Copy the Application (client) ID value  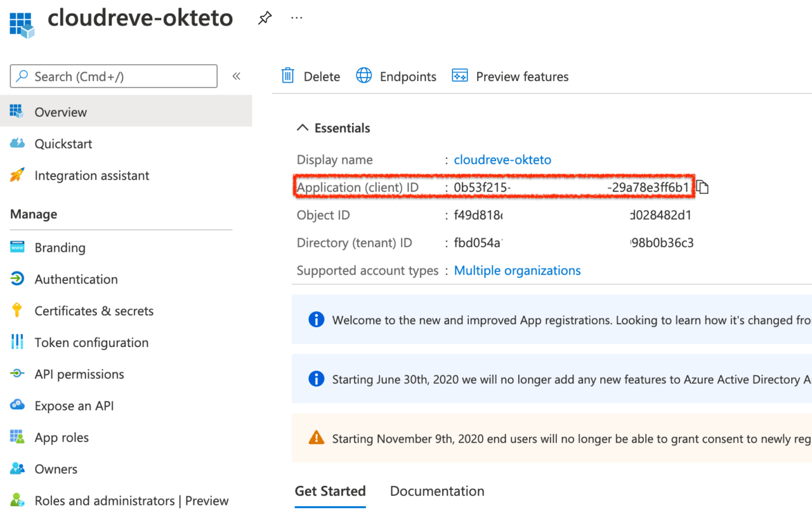click(x=702, y=187)
